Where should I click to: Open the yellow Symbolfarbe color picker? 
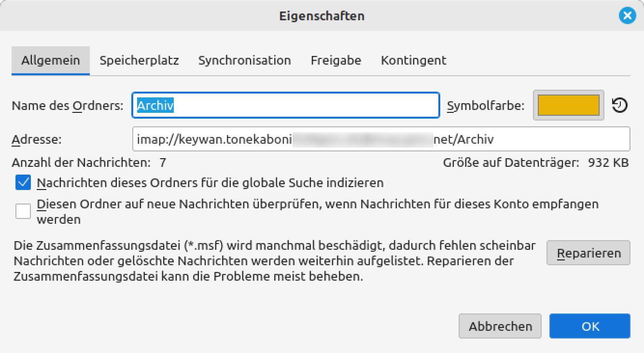[x=568, y=105]
